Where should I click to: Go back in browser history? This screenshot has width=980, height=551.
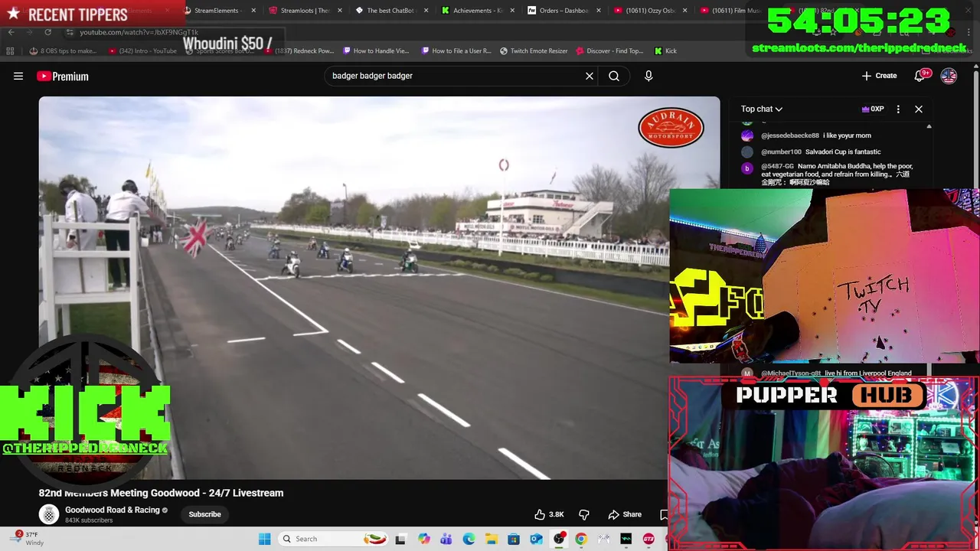[x=11, y=32]
